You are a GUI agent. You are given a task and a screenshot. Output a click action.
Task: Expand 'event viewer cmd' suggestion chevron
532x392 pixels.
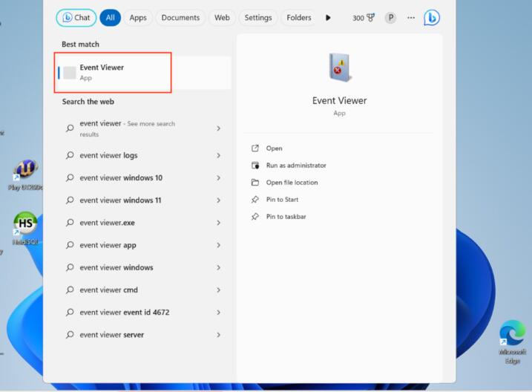click(x=218, y=290)
